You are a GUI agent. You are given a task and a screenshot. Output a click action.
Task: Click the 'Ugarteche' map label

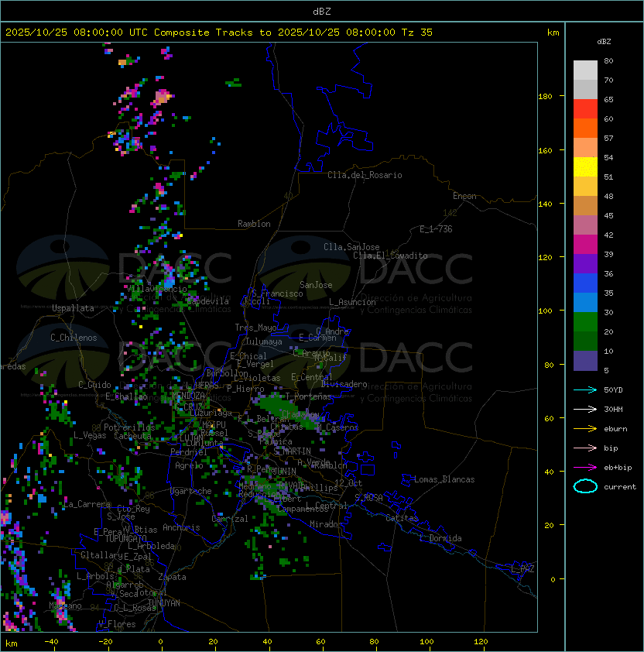pyautogui.click(x=191, y=491)
